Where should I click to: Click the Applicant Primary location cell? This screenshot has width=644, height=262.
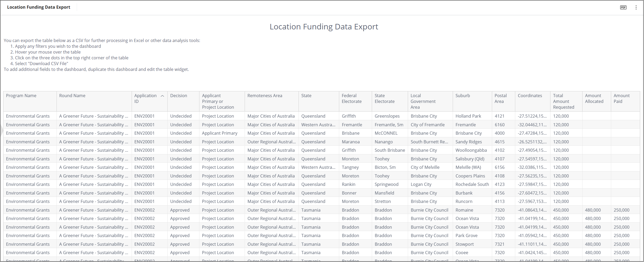tap(219, 133)
